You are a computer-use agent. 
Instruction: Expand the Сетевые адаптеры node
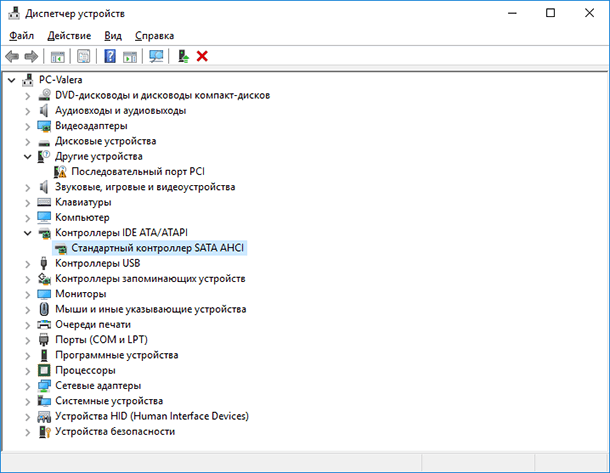[28, 386]
